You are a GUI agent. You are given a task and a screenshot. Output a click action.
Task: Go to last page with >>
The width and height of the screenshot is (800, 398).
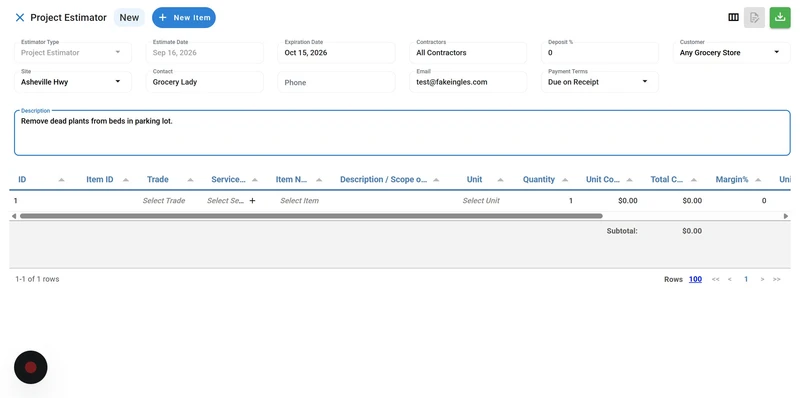[x=777, y=279]
